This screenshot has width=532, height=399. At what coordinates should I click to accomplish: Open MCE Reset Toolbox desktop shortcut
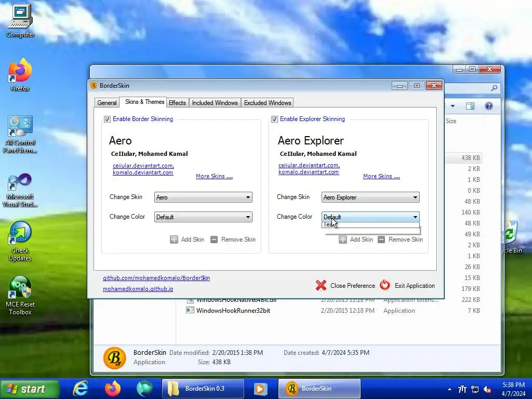tap(20, 295)
